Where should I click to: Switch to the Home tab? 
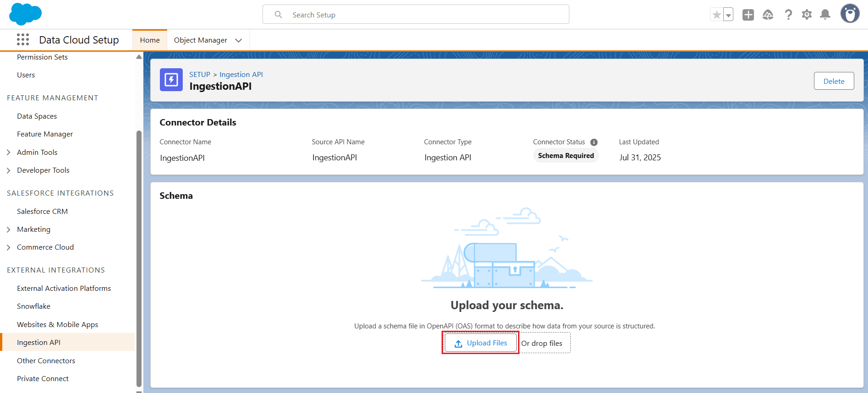coord(150,40)
